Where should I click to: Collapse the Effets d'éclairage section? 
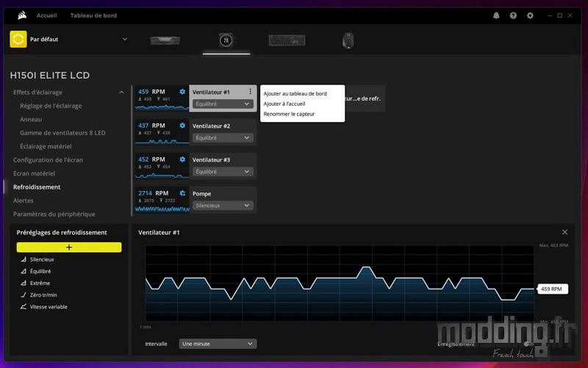(x=121, y=93)
